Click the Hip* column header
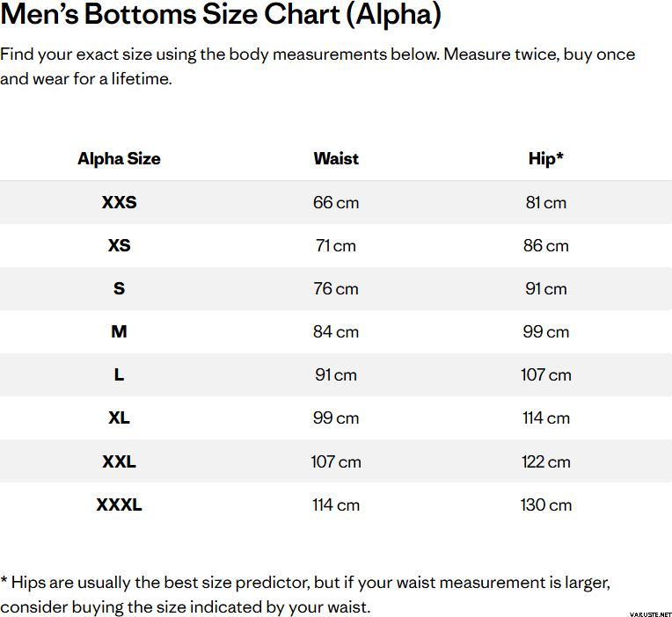Viewport: 672px width, 617px height. click(546, 159)
